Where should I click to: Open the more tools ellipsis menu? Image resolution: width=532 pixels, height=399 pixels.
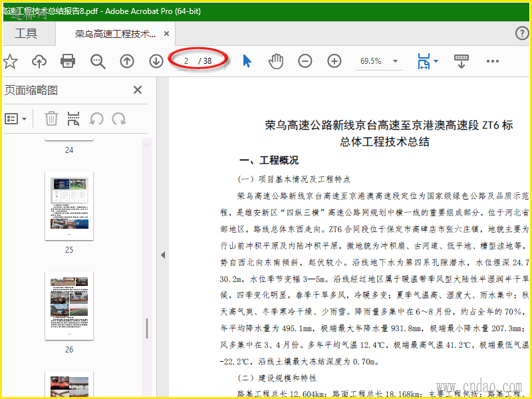[492, 61]
